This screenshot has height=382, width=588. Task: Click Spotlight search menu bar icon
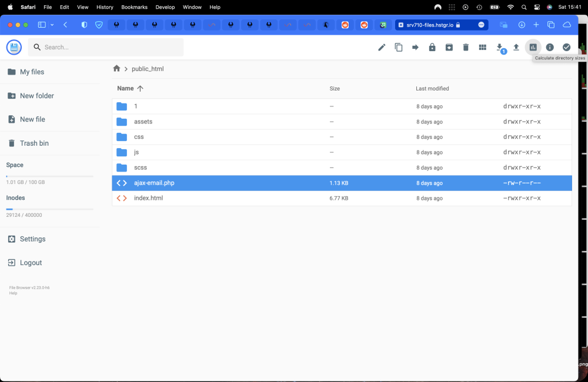point(524,7)
